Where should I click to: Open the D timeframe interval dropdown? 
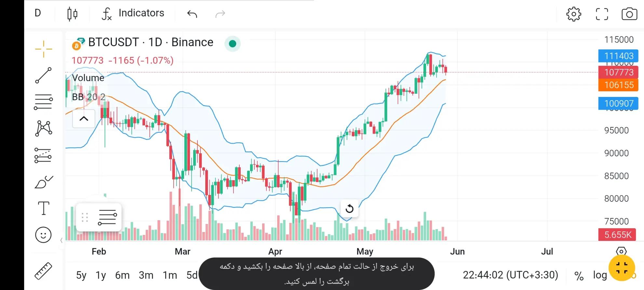38,13
